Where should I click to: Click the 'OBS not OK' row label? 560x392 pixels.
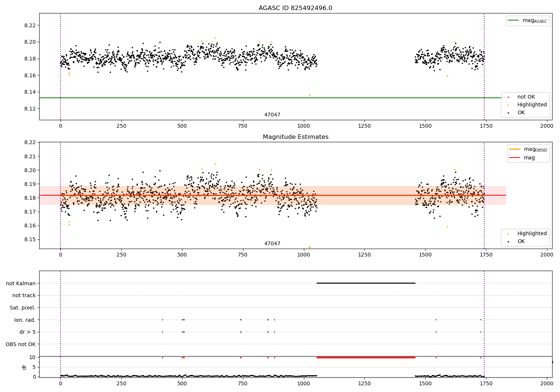tap(21, 344)
